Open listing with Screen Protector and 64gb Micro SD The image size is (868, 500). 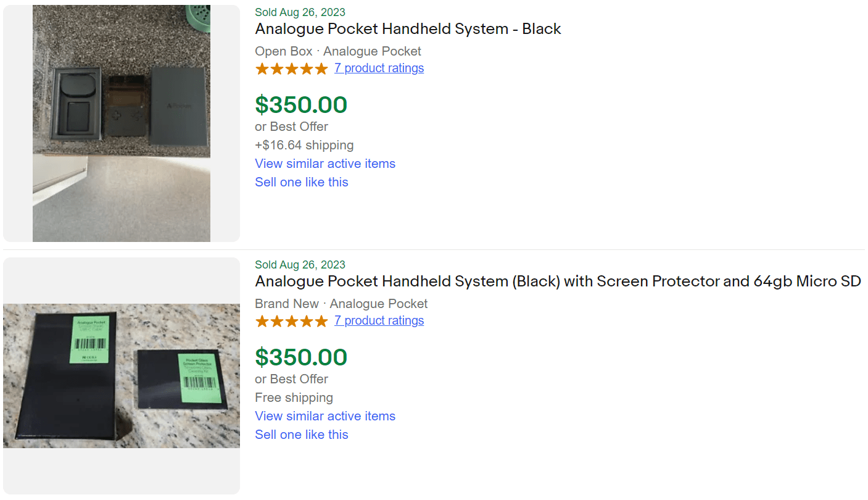pyautogui.click(x=558, y=281)
